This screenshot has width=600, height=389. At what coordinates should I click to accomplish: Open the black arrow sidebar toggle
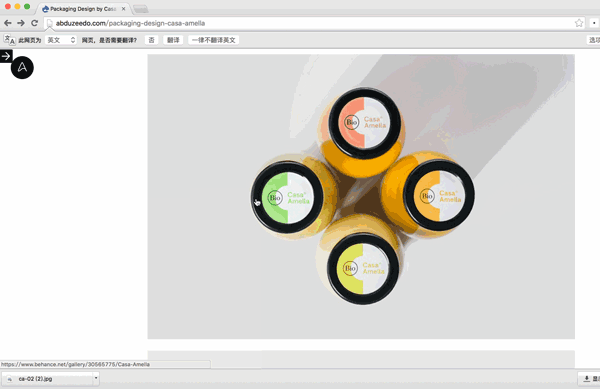point(6,56)
